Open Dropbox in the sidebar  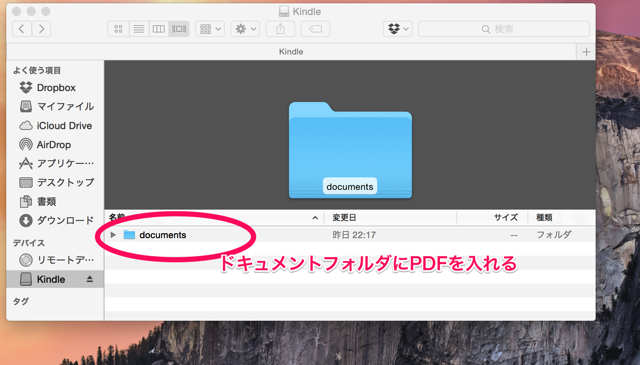click(x=56, y=87)
